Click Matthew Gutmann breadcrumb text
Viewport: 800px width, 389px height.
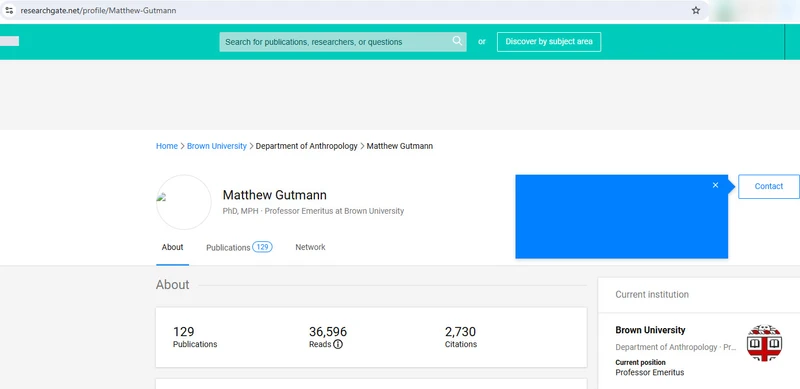tap(399, 146)
